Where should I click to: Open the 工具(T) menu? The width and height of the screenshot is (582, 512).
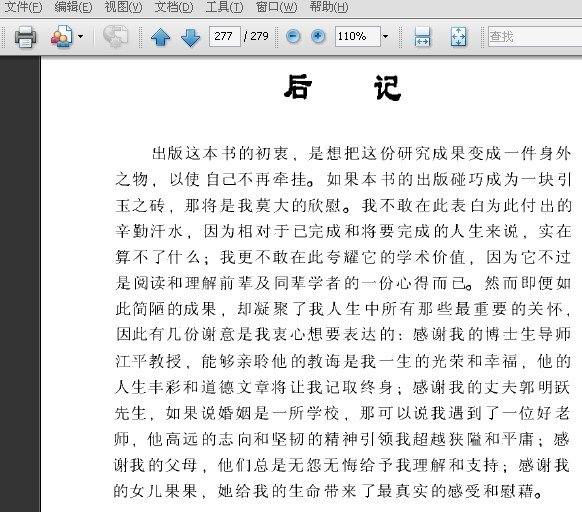point(224,7)
